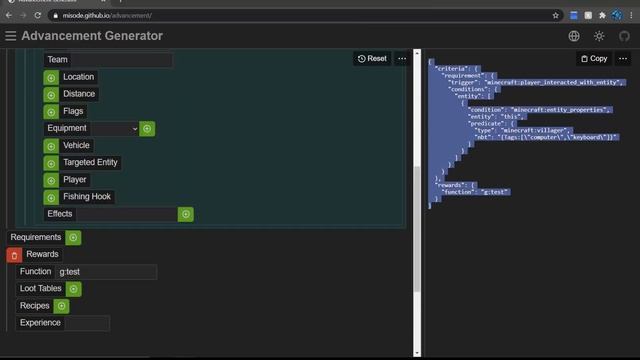Add an Effects entry with plus button

coord(186,214)
